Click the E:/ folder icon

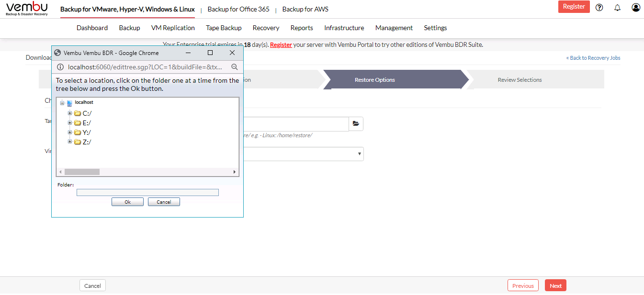(78, 123)
